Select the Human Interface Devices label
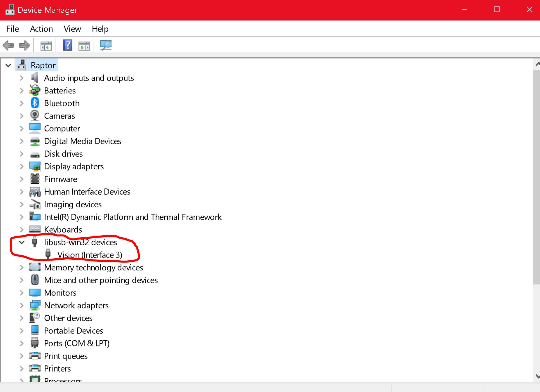 tap(87, 192)
